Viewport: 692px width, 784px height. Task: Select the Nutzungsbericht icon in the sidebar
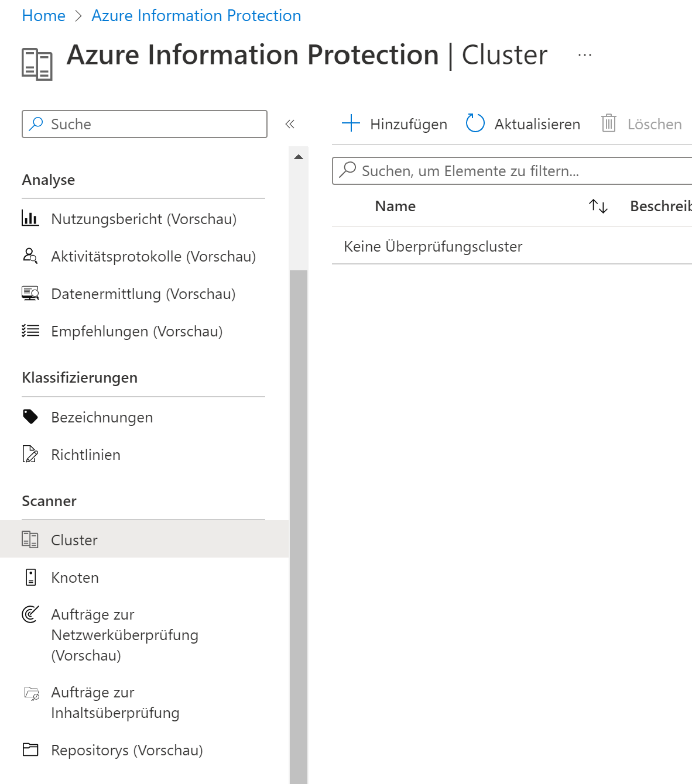pos(29,218)
